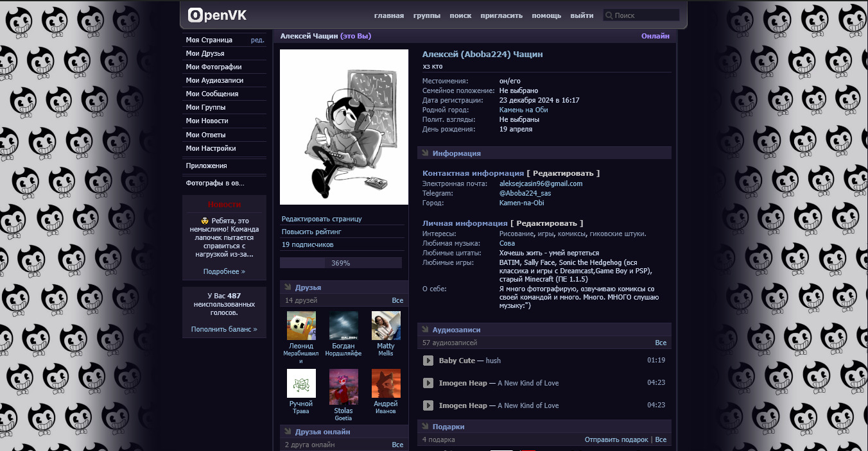Open поиск in top navigation
The height and width of the screenshot is (451, 868).
point(460,15)
